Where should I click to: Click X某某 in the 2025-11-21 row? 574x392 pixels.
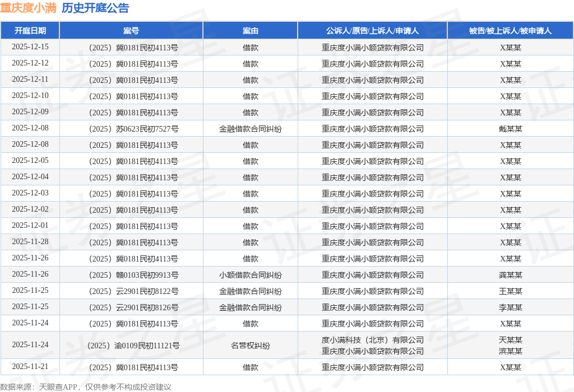510,367
